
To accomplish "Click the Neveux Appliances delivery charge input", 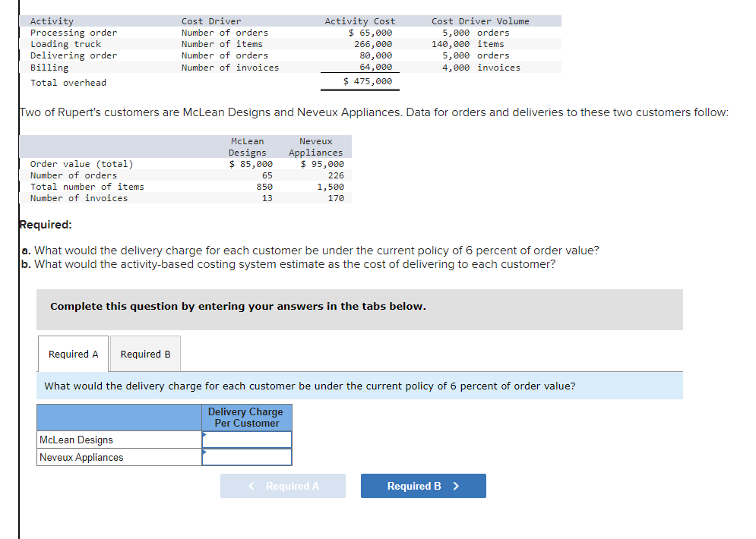I will [x=247, y=457].
